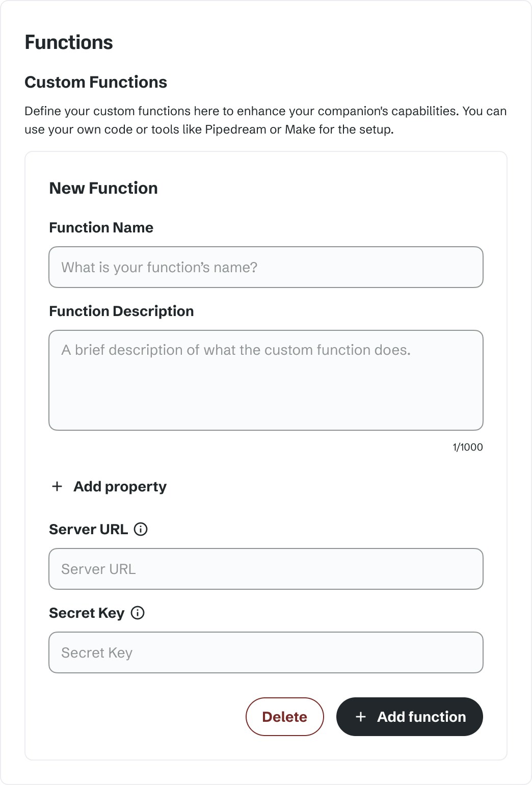This screenshot has height=785, width=532.
Task: Tap the plus symbol on the Add function control
Action: [x=361, y=717]
